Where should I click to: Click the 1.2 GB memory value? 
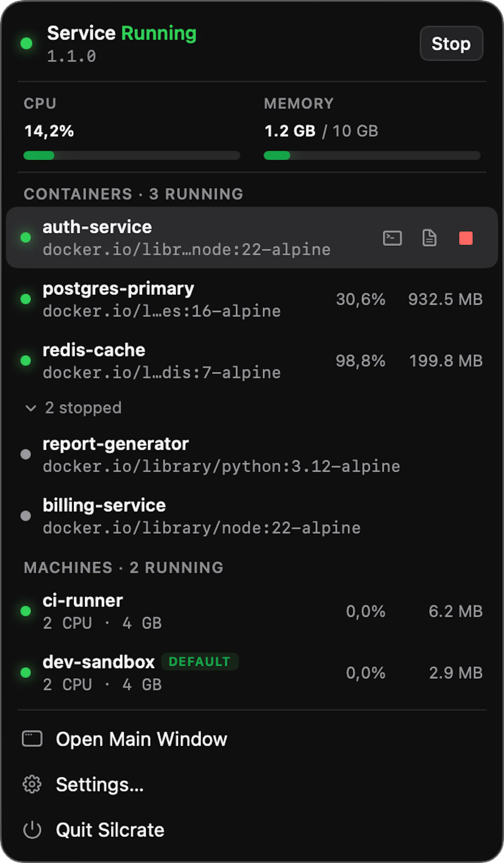(290, 131)
